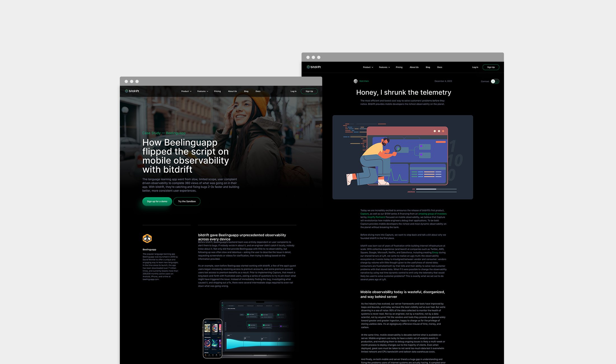Screen dimensions: 616x364
Task: Toggle the Contrast switch in the blog window
Action: [x=495, y=81]
